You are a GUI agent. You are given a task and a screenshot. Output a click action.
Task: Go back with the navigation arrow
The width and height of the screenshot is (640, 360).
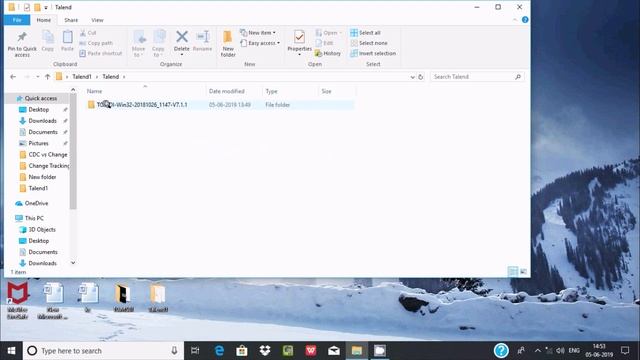point(13,77)
